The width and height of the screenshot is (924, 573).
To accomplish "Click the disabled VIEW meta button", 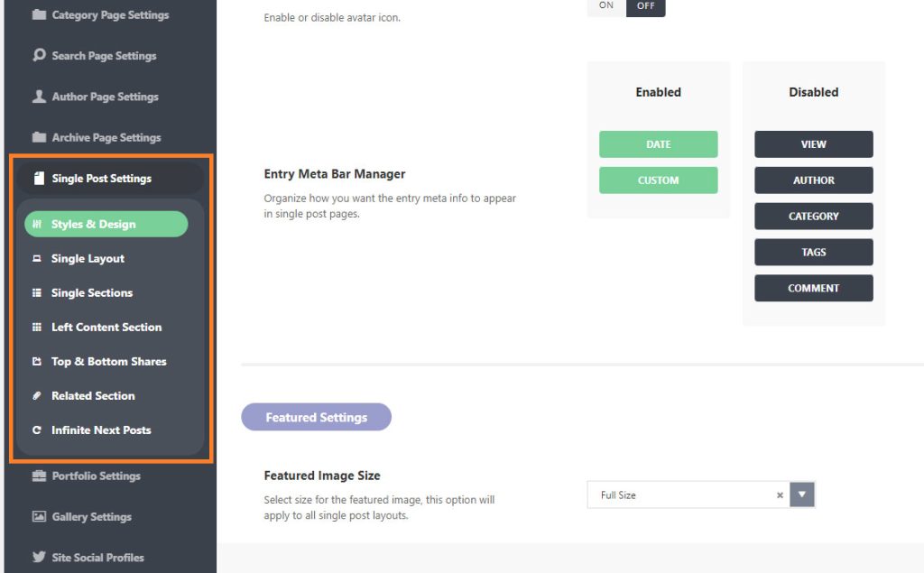I will point(813,144).
